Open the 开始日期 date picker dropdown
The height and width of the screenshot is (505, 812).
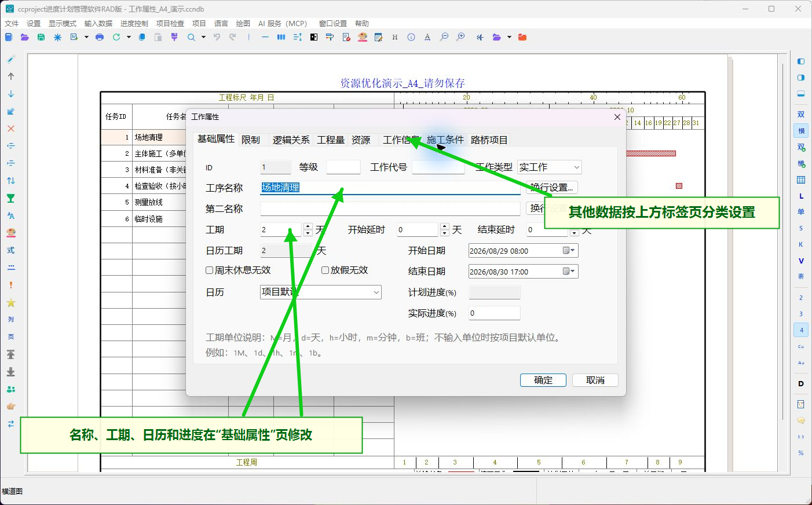(570, 251)
